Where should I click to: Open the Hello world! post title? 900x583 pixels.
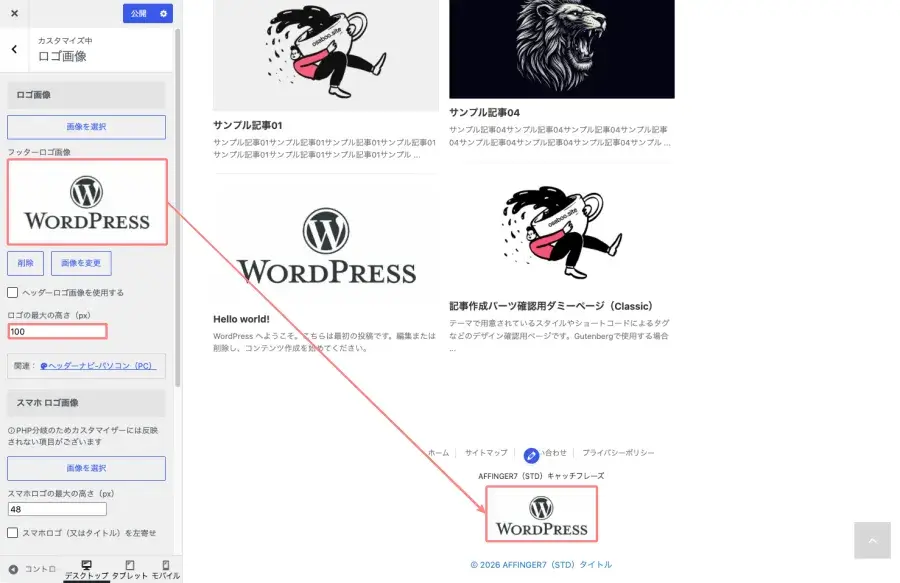pos(241,319)
